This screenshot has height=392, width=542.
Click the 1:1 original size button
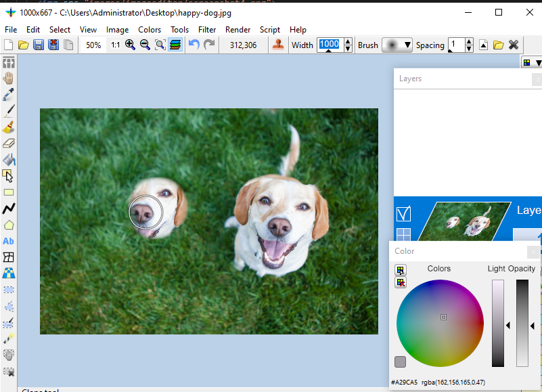(115, 45)
